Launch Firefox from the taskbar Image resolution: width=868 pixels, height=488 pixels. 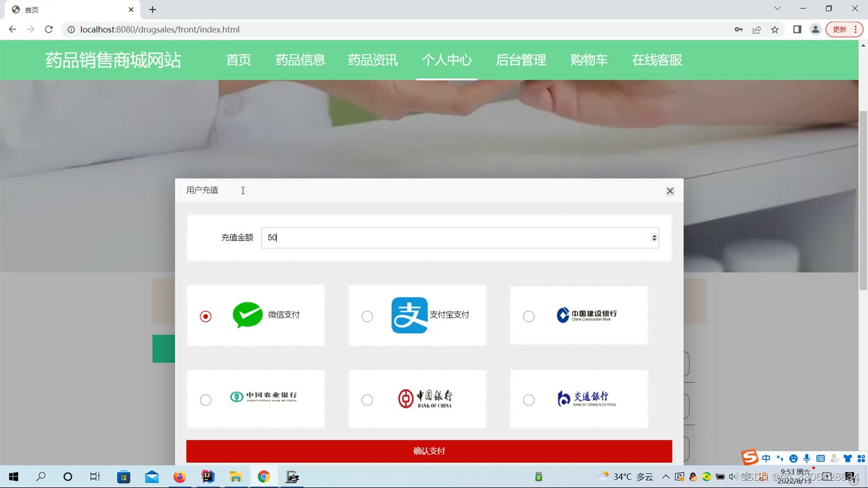(x=180, y=477)
